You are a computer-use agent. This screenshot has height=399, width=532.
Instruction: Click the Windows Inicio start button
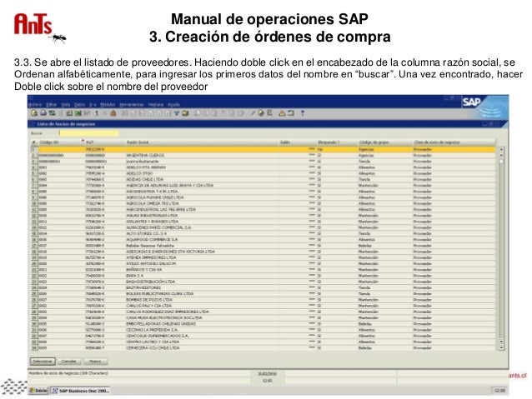pos(38,391)
